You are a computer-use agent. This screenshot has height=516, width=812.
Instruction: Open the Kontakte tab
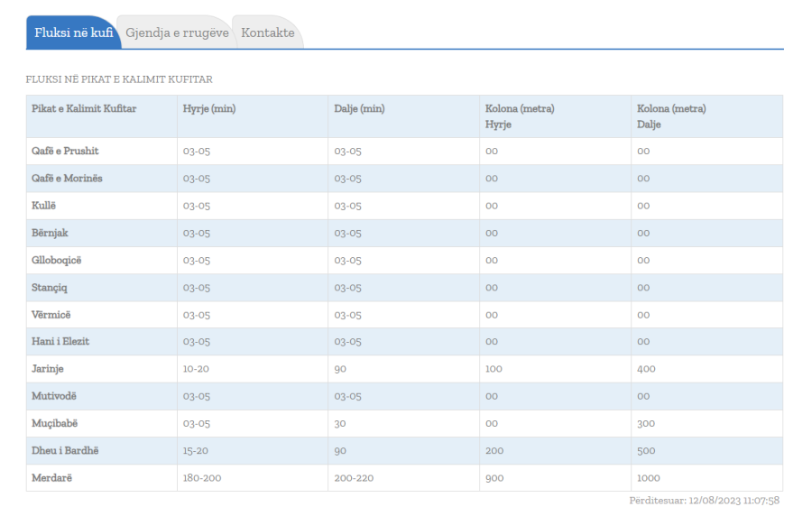268,32
